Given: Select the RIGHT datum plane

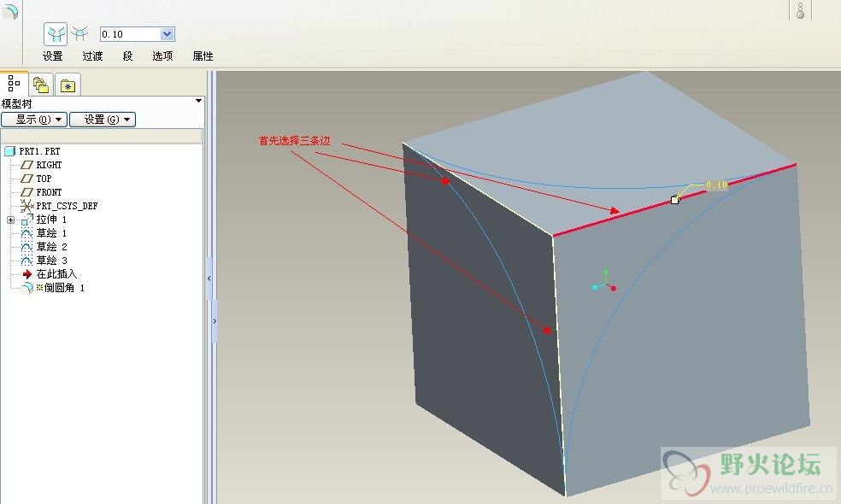Looking at the screenshot, I should point(49,165).
